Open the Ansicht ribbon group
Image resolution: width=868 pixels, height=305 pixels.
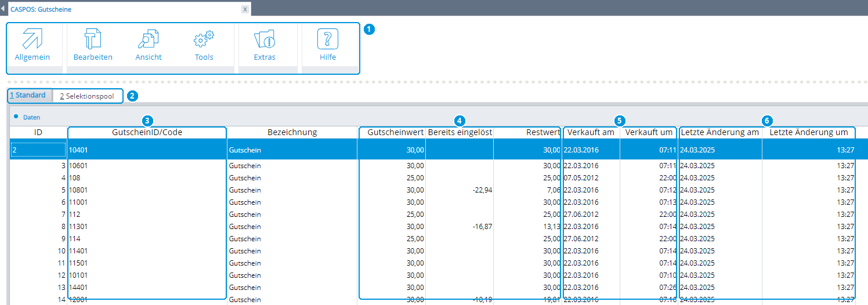149,46
